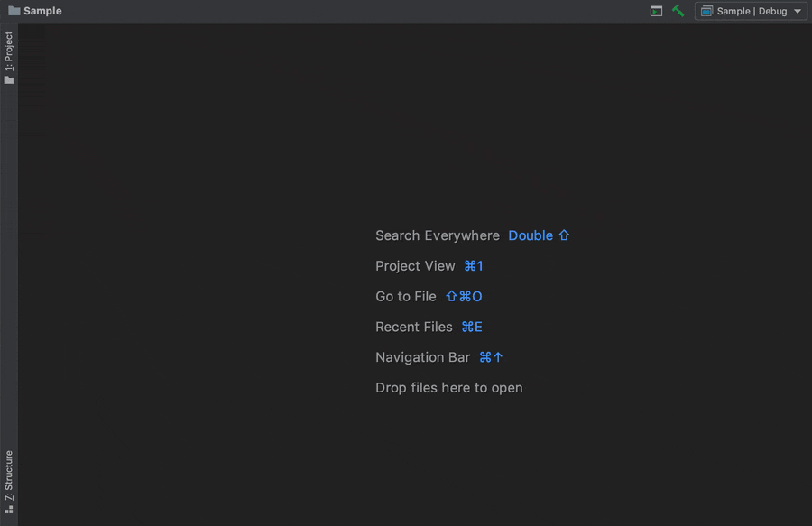This screenshot has width=812, height=526.
Task: Open the 1: Project tool window tab
Action: tap(9, 57)
